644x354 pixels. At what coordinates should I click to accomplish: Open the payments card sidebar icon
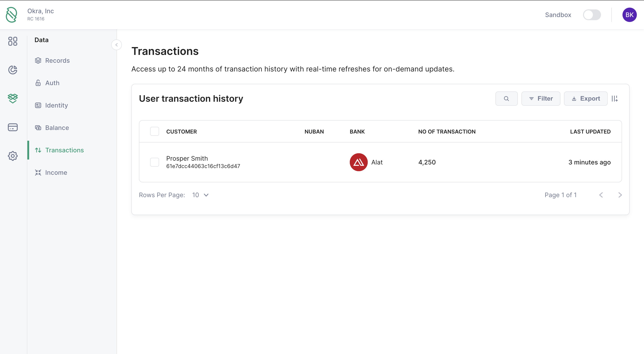point(13,127)
